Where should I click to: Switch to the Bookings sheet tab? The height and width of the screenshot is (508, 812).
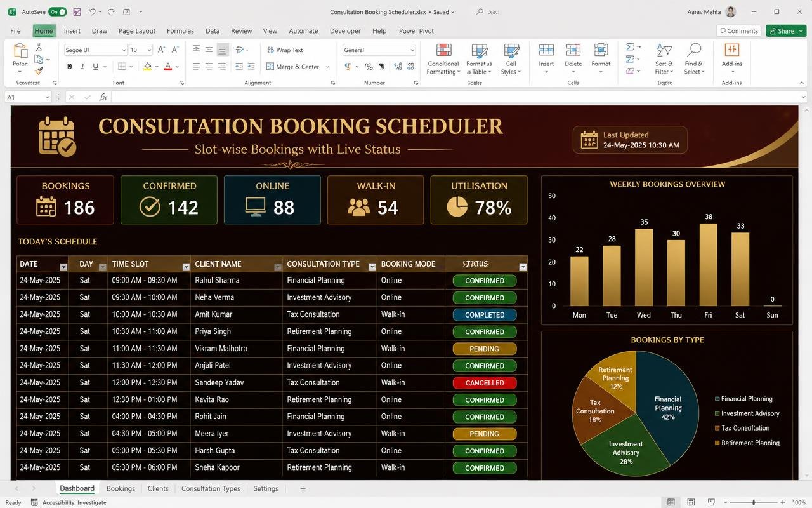click(x=121, y=488)
